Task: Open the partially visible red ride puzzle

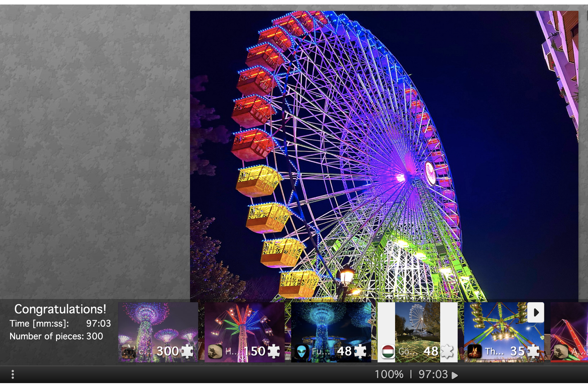Action: [569, 332]
